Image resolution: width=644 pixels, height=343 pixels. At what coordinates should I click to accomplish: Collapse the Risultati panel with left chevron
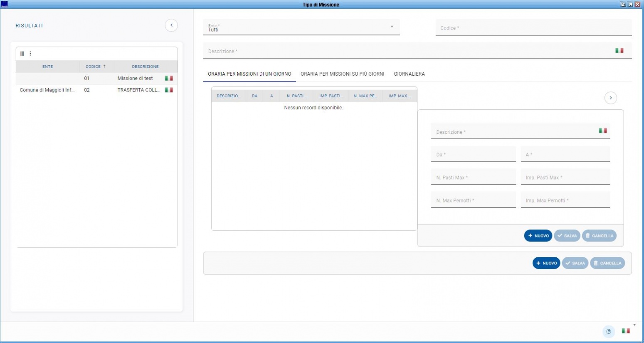pyautogui.click(x=171, y=25)
